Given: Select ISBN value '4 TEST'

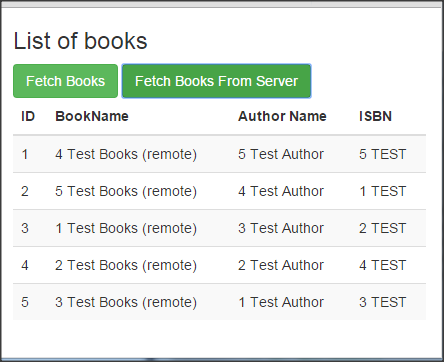Looking at the screenshot, I should pos(383,265).
